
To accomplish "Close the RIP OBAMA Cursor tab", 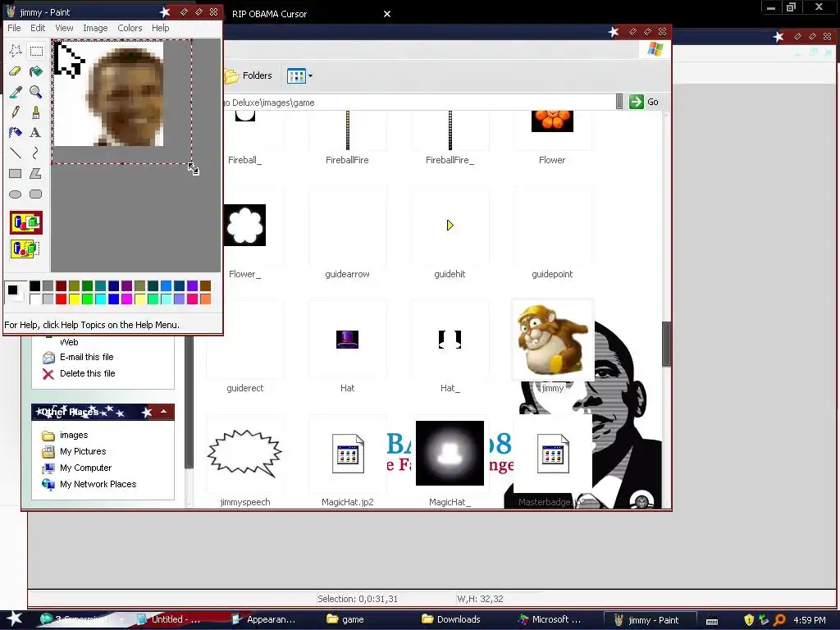I will (x=387, y=14).
